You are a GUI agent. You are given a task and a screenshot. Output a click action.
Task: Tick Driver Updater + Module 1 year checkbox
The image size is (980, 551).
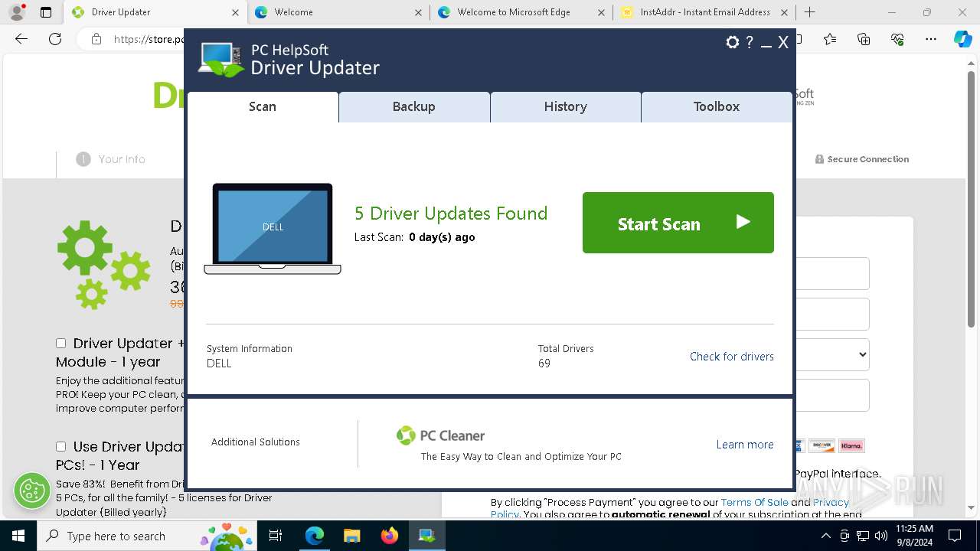click(x=61, y=344)
